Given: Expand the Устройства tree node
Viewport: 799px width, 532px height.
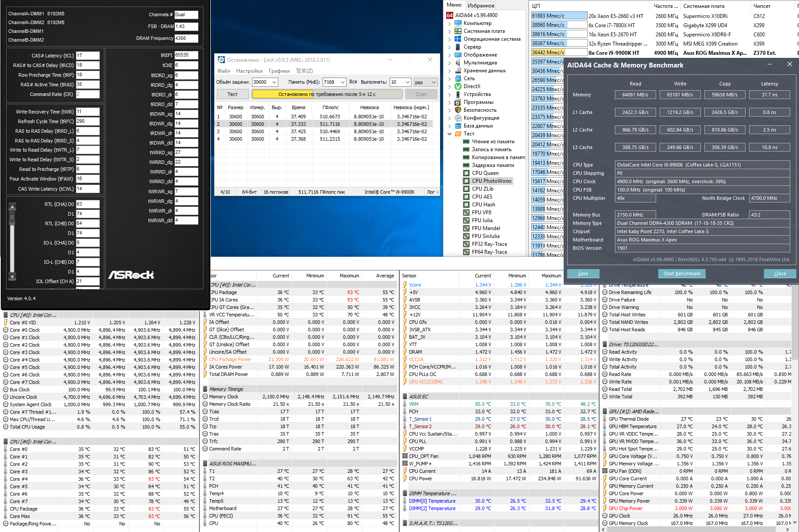Looking at the screenshot, I should tap(450, 94).
